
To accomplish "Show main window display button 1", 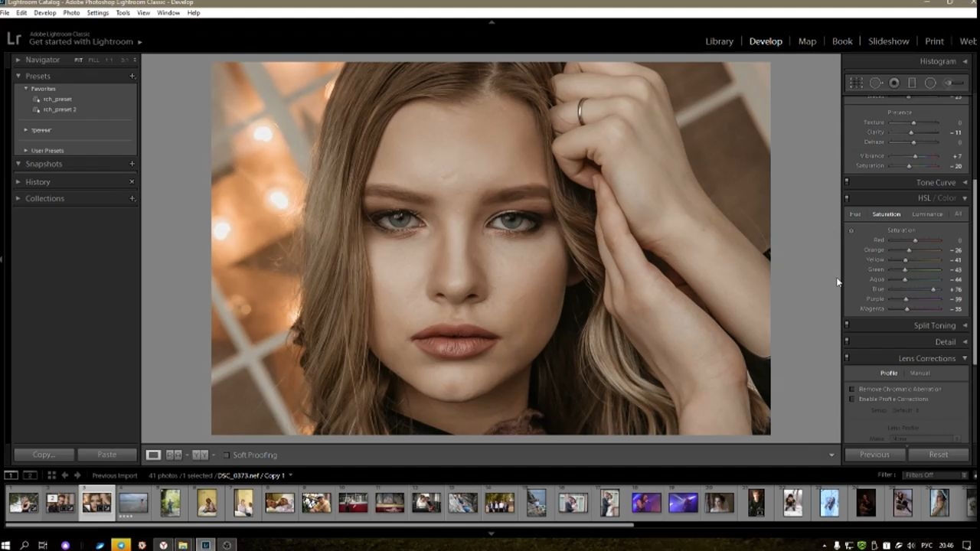I will point(11,475).
